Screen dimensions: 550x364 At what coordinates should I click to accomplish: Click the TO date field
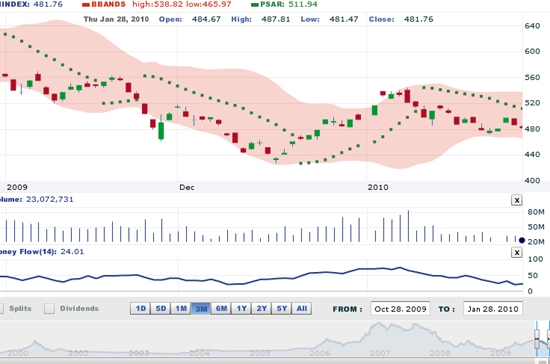point(493,309)
